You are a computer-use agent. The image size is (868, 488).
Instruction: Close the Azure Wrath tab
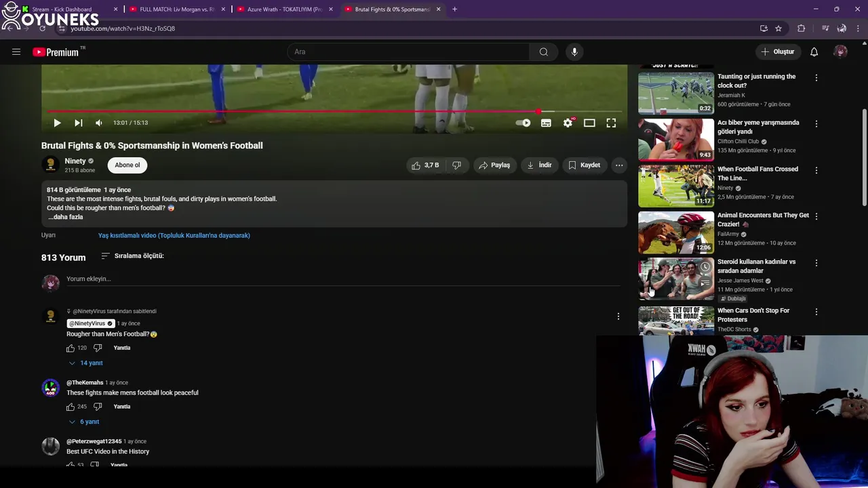[x=331, y=9]
